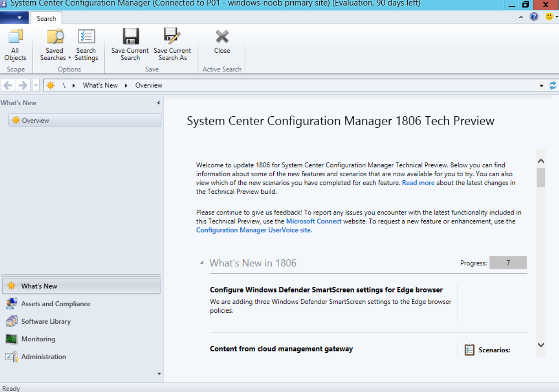Open Search Settings in the ribbon
559x392 pixels.
pyautogui.click(x=86, y=45)
